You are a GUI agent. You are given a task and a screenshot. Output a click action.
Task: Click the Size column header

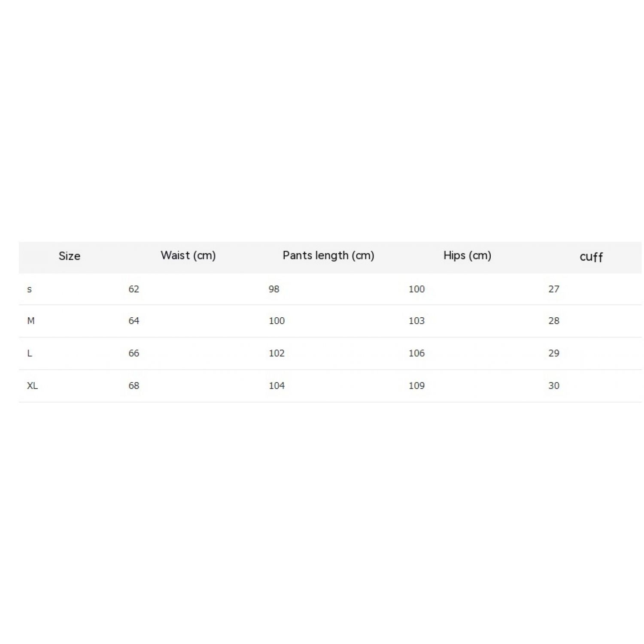[70, 256]
